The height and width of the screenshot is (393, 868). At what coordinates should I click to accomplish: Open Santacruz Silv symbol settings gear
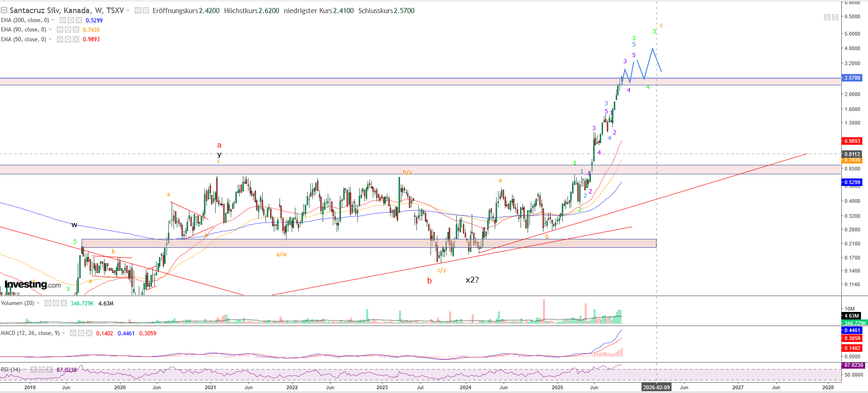click(145, 10)
